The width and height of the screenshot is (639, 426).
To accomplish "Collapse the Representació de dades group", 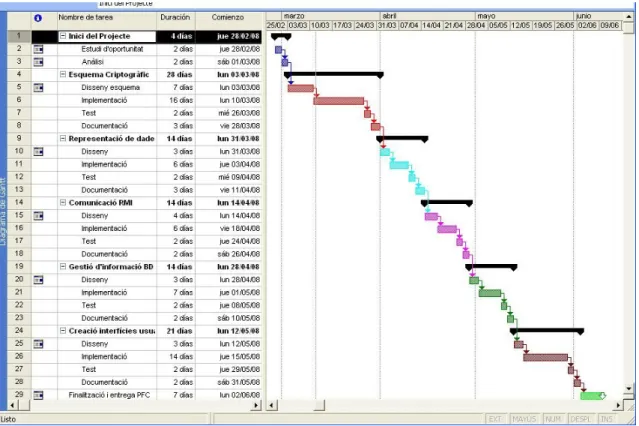I will coord(63,139).
